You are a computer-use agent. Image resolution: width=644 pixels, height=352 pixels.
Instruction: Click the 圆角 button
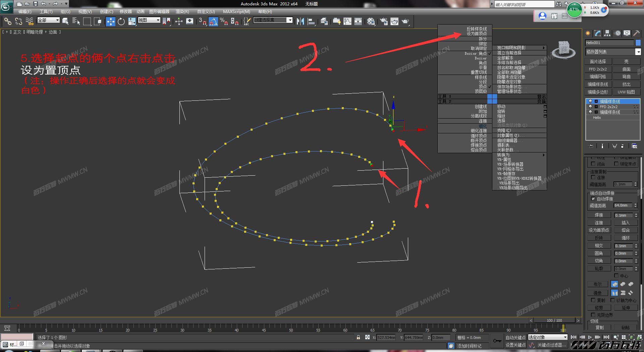pyautogui.click(x=599, y=253)
